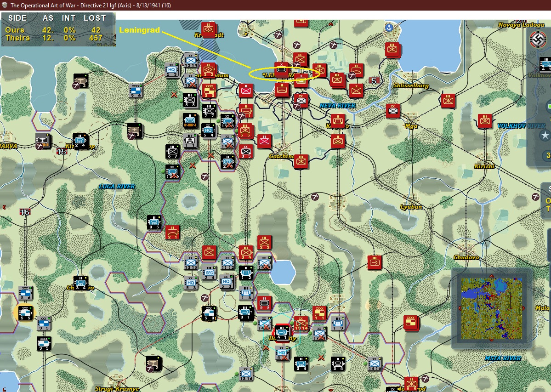The image size is (551, 392).
Task: Click the Mga town label
Action: pyautogui.click(x=411, y=126)
